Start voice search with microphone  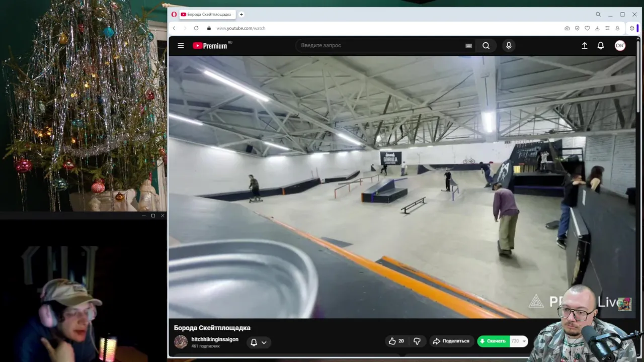coord(509,45)
